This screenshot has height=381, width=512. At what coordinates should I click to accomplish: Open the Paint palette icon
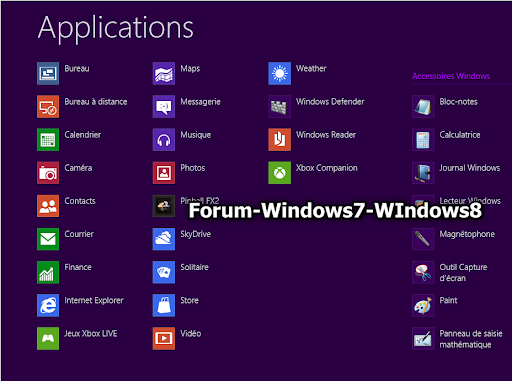click(423, 305)
